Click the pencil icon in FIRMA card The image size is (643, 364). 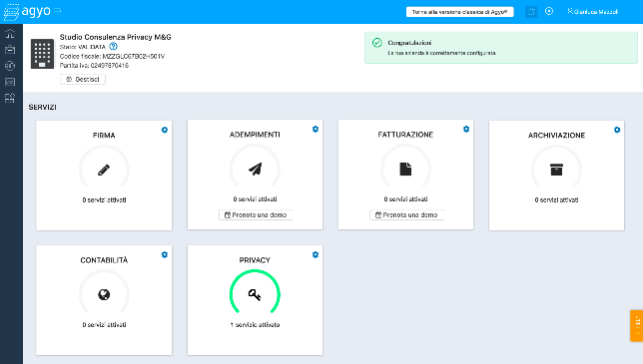click(104, 170)
